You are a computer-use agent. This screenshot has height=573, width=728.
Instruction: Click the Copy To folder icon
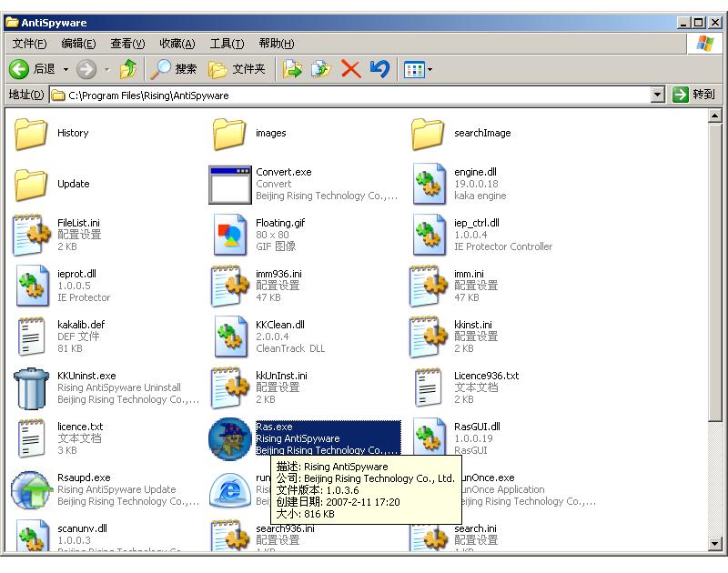(x=321, y=69)
